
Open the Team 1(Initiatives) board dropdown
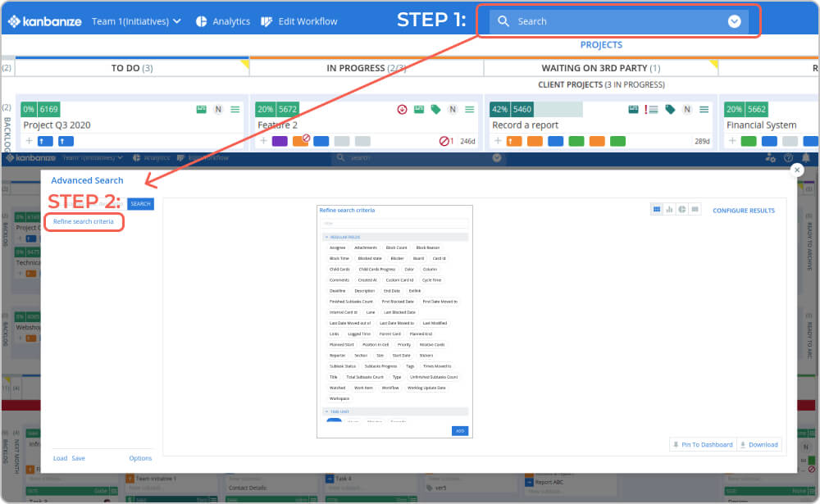click(136, 21)
